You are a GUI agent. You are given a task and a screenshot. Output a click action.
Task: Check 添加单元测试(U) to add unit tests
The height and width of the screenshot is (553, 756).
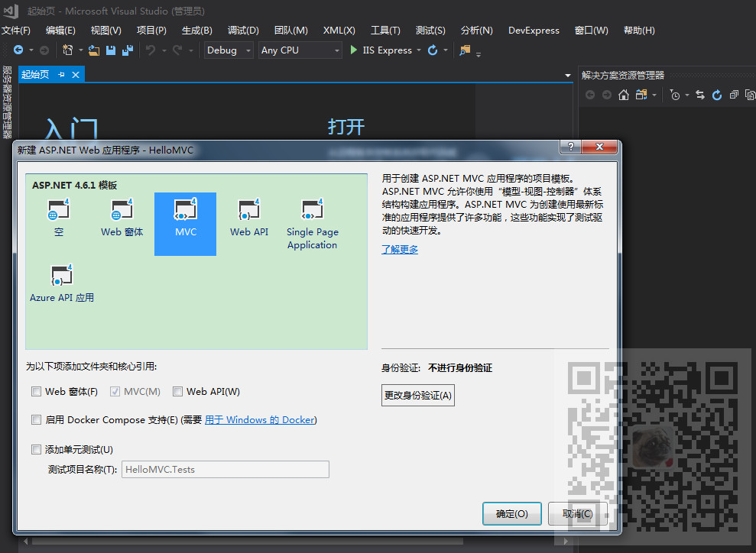tap(36, 449)
